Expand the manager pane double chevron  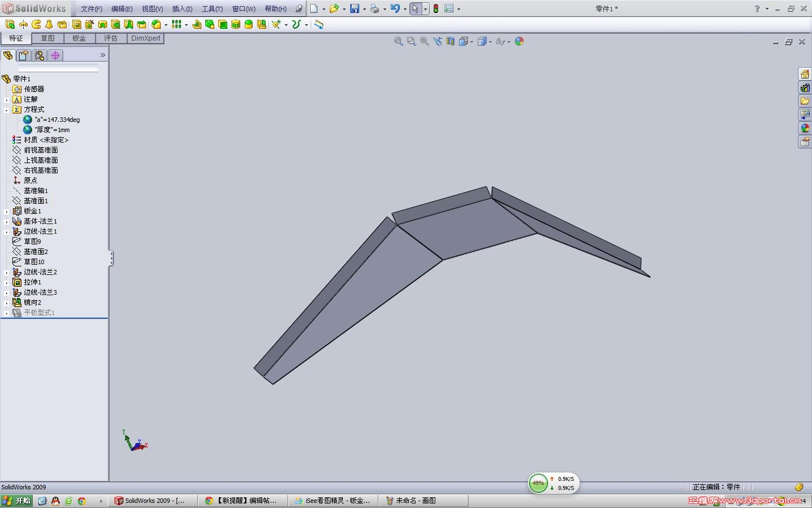[x=102, y=55]
